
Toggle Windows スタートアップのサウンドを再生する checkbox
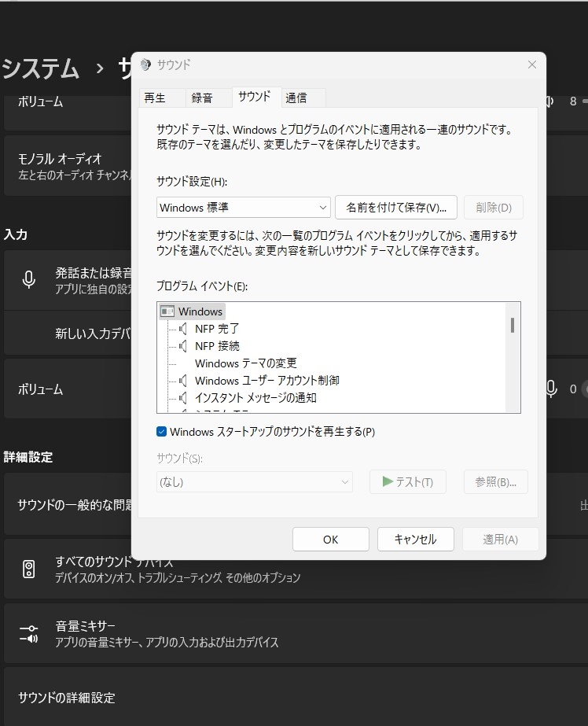click(161, 432)
